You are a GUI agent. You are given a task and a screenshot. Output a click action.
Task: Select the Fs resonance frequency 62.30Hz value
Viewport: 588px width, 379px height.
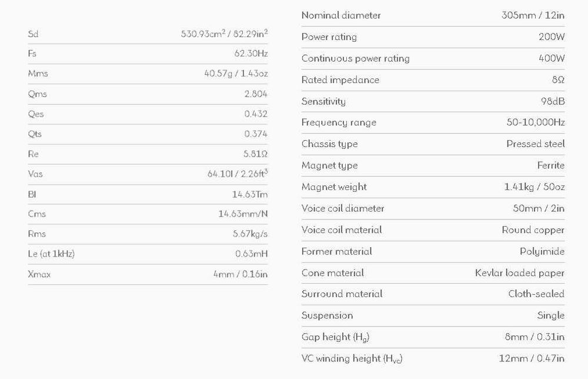pos(250,54)
